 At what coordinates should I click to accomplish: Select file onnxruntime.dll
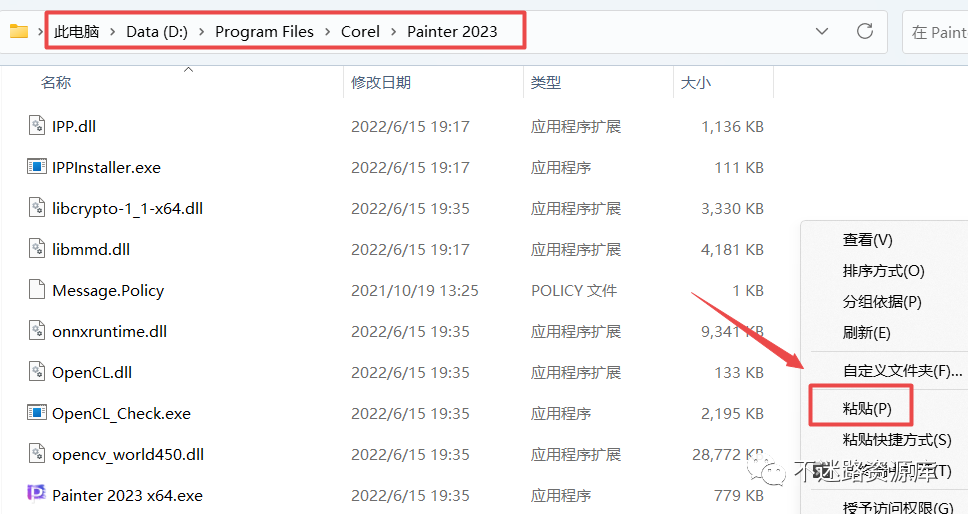[109, 331]
